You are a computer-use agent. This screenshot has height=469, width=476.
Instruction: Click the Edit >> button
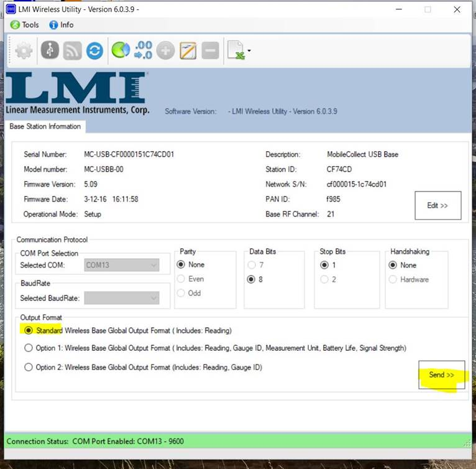437,205
